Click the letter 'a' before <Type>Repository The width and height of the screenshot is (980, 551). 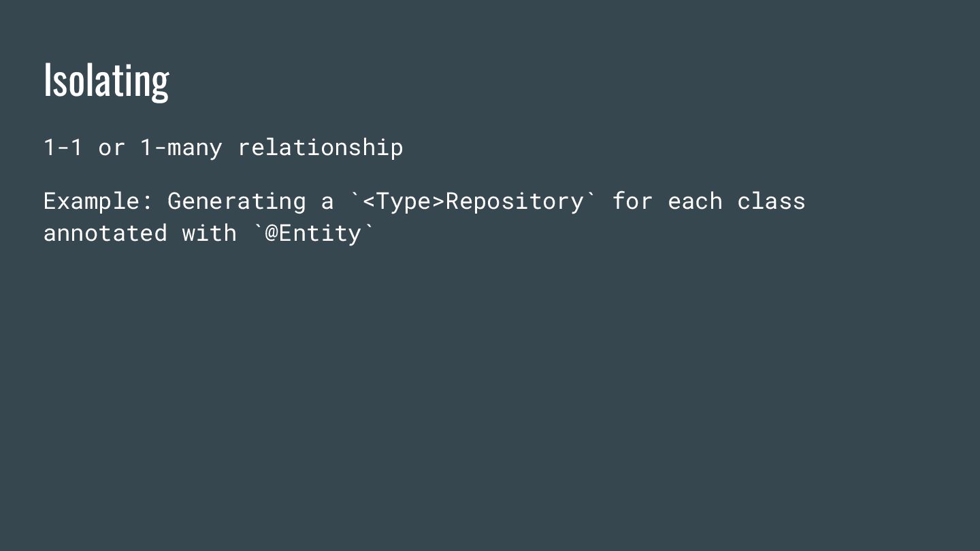pyautogui.click(x=327, y=202)
